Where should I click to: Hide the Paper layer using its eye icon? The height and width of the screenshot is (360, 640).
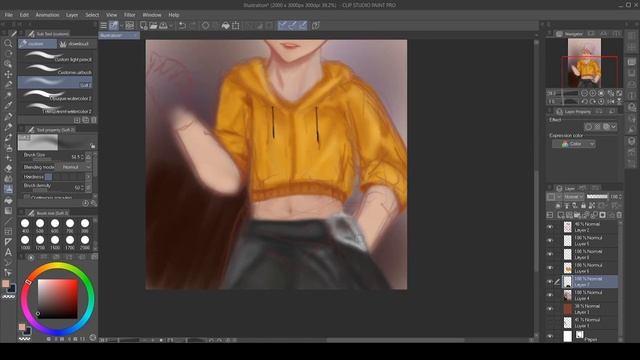(550, 336)
